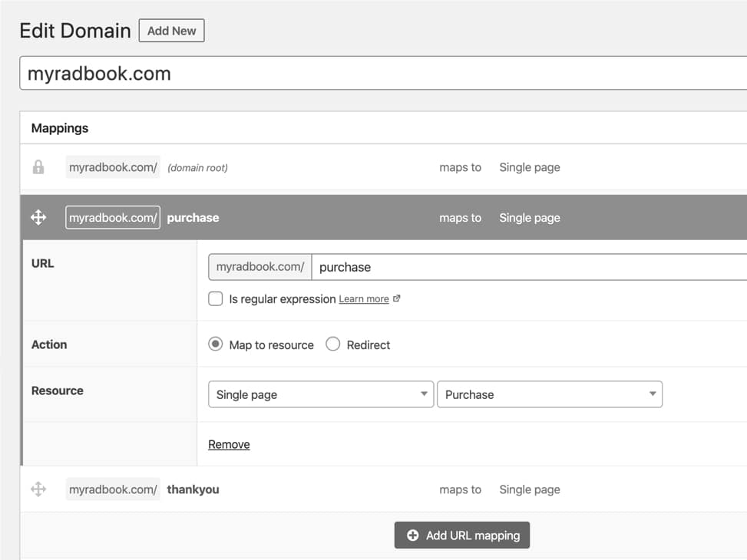This screenshot has height=560, width=747.
Task: Click the Add New button
Action: pyautogui.click(x=171, y=31)
